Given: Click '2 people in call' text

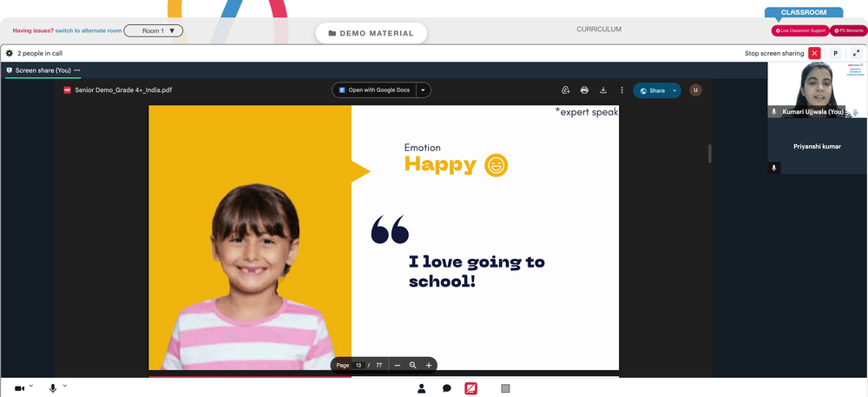Looking at the screenshot, I should [x=40, y=54].
